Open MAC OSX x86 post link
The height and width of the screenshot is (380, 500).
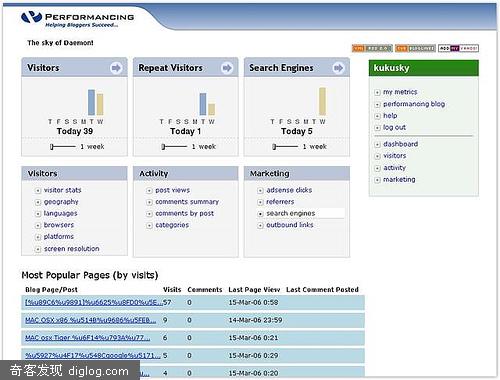click(91, 320)
